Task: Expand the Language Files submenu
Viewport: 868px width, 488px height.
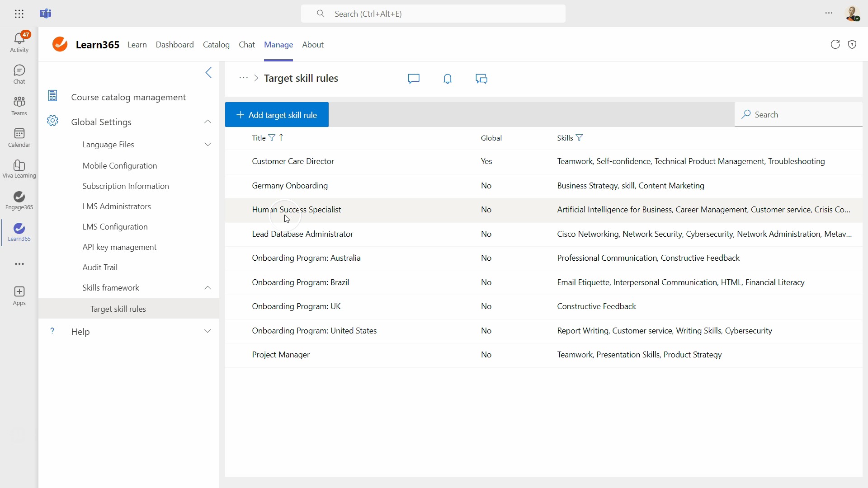Action: (208, 145)
